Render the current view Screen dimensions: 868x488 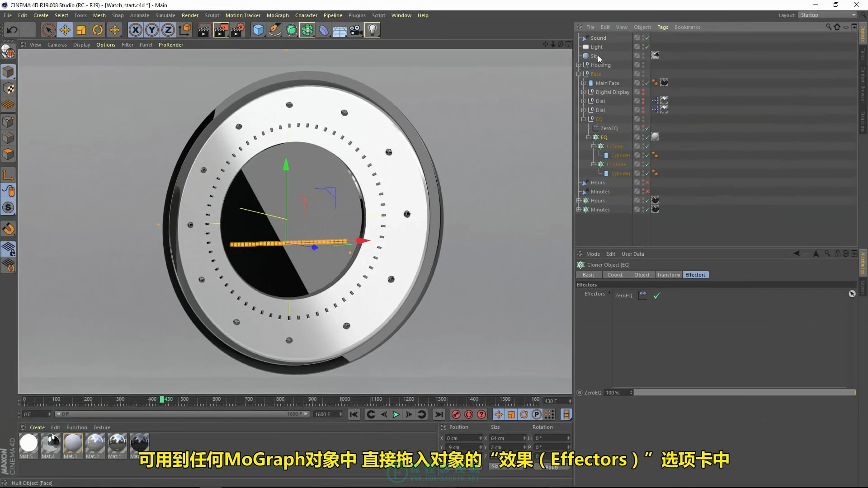pos(204,30)
